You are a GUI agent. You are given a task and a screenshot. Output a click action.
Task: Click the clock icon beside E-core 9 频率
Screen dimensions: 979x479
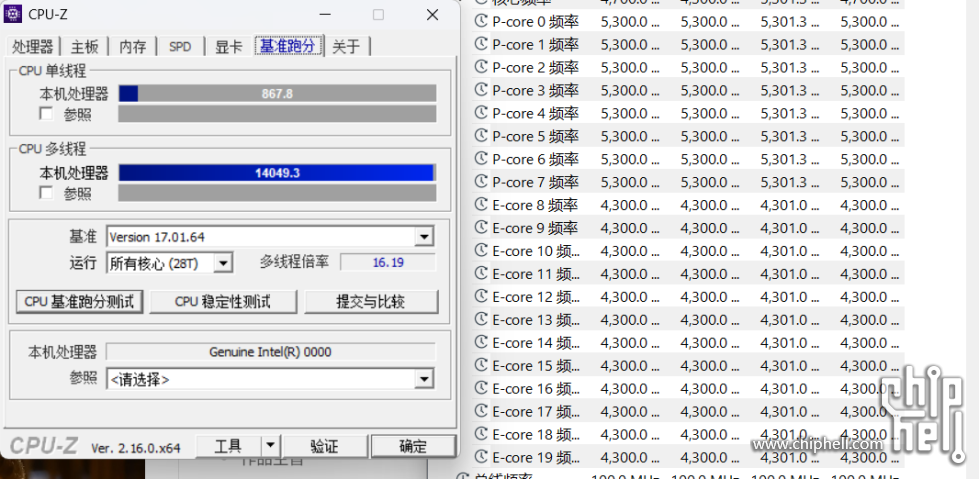481,228
